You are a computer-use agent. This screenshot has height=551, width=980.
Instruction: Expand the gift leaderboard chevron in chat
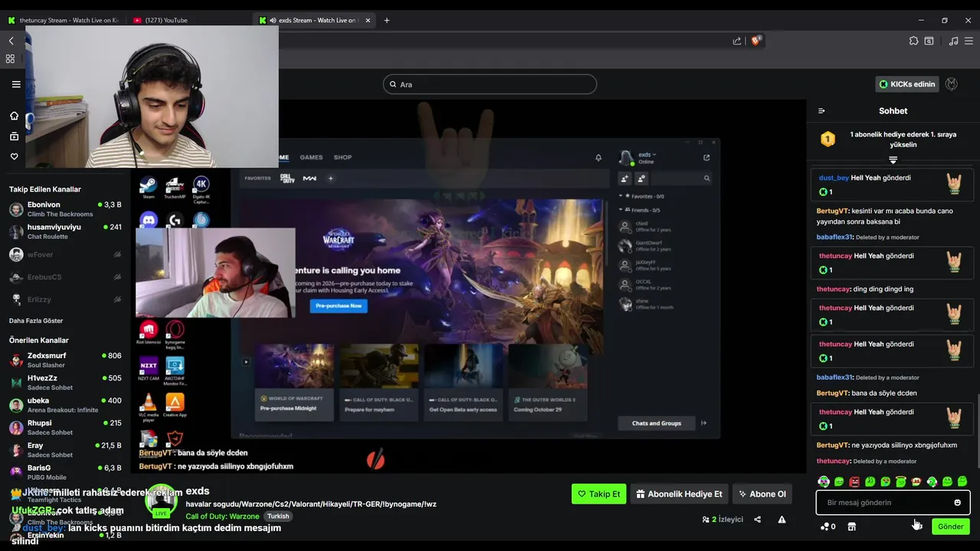[x=893, y=160]
